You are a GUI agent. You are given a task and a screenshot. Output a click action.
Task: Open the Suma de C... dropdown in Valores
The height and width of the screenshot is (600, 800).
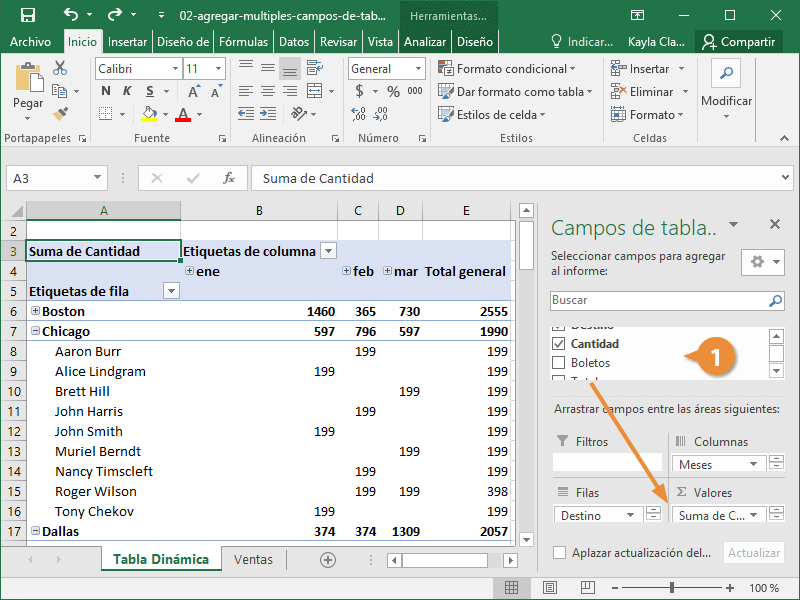pyautogui.click(x=754, y=515)
